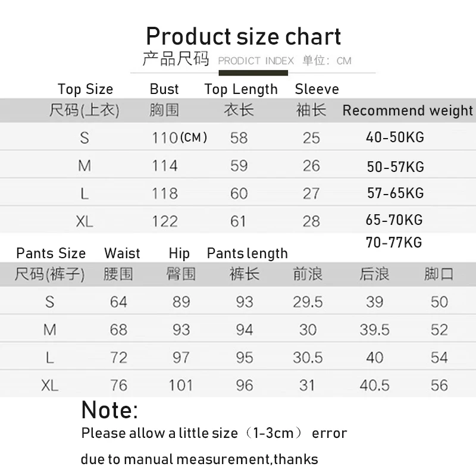The width and height of the screenshot is (476, 476).
Task: Click the 'Hip' column header
Action: (179, 253)
